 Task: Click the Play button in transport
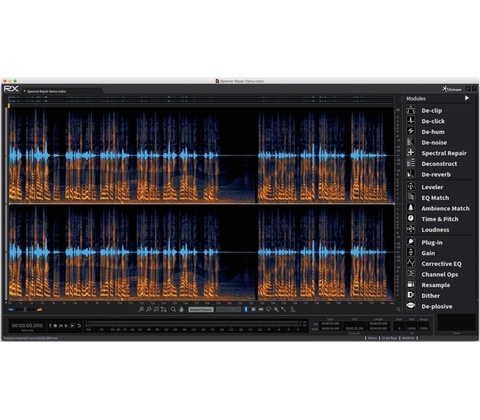66,325
